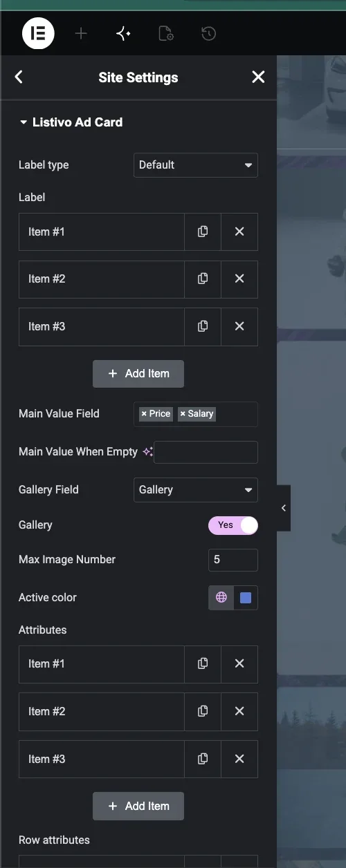Open the Label type dropdown
The image size is (346, 868).
pyautogui.click(x=196, y=164)
